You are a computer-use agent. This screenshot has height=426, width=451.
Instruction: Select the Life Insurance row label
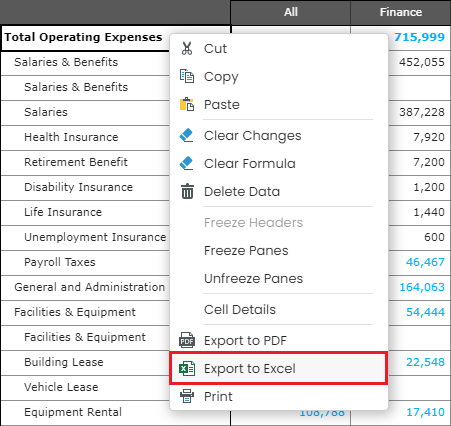pos(63,212)
